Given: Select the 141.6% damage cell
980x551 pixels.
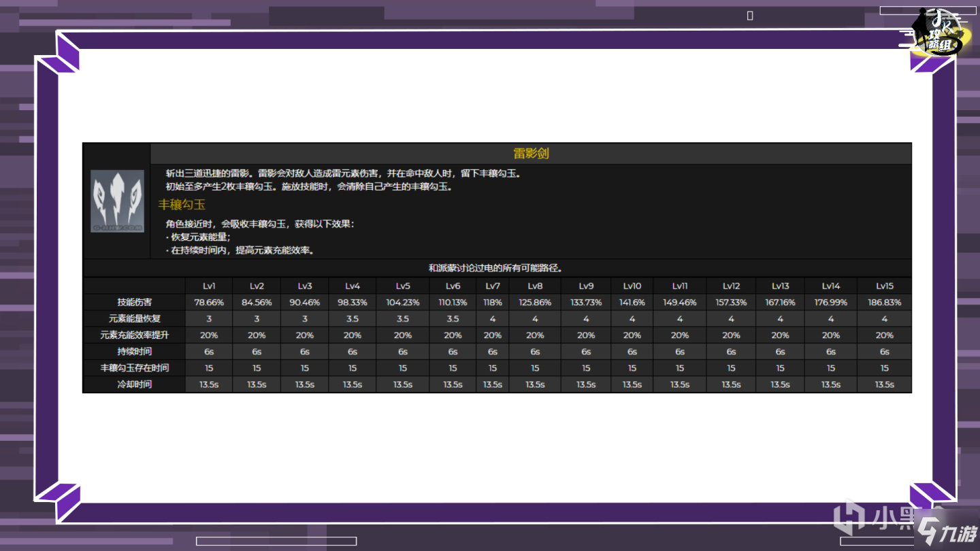Looking at the screenshot, I should (x=632, y=303).
